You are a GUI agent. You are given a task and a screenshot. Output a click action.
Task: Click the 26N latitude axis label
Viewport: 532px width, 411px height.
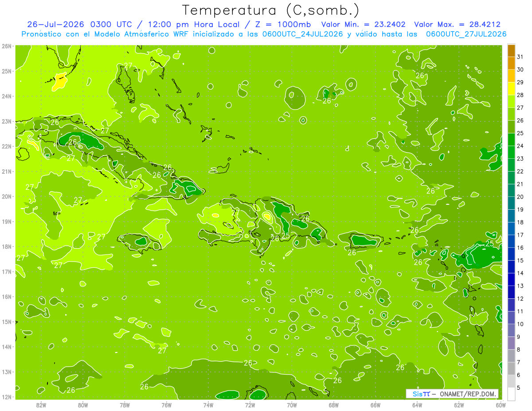click(x=7, y=46)
